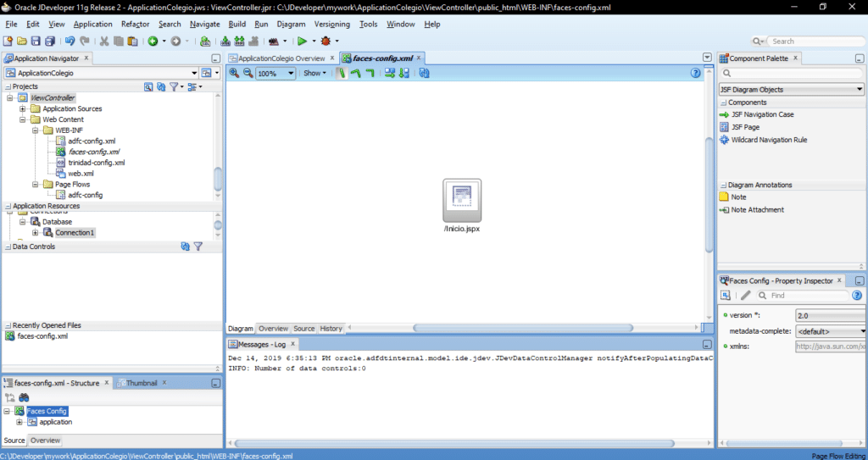
Task: Collapse the ViewController project node
Action: (10, 97)
